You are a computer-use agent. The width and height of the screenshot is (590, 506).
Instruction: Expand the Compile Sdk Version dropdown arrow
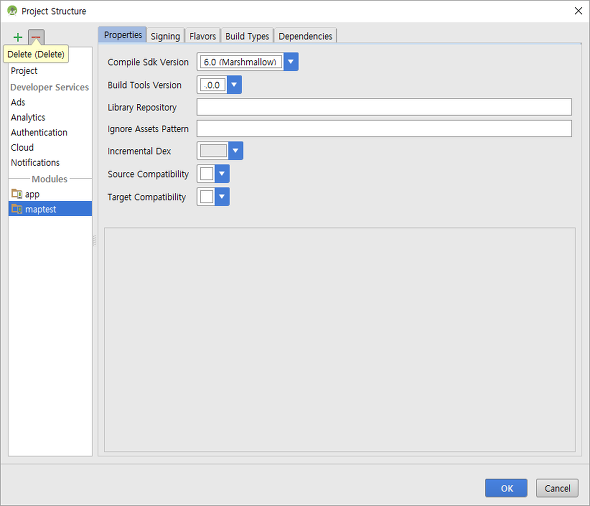click(x=291, y=62)
